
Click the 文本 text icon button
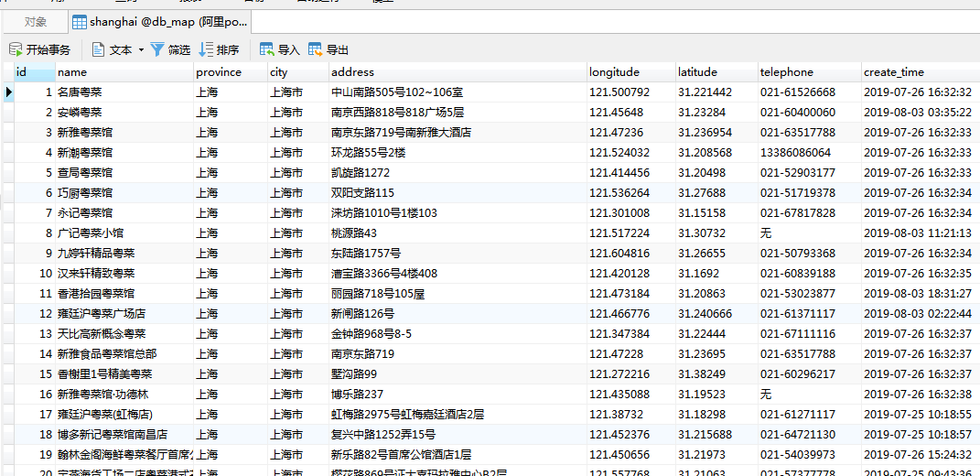coord(112,50)
